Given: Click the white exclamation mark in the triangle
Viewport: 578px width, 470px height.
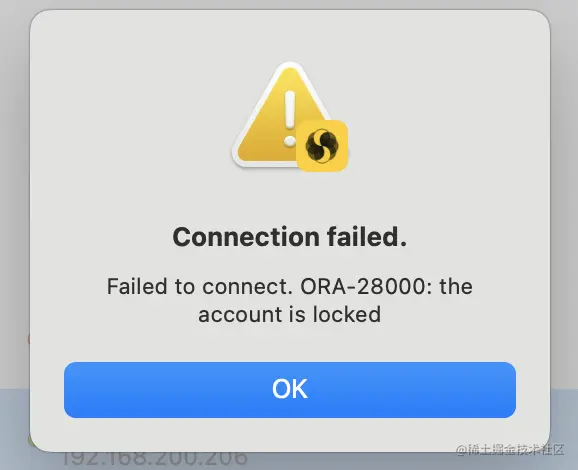Looking at the screenshot, I should point(290,119).
